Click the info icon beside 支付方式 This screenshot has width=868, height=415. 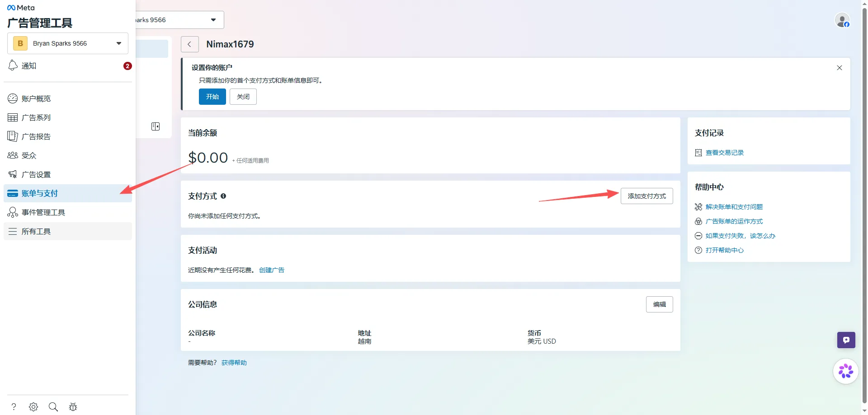(x=223, y=196)
